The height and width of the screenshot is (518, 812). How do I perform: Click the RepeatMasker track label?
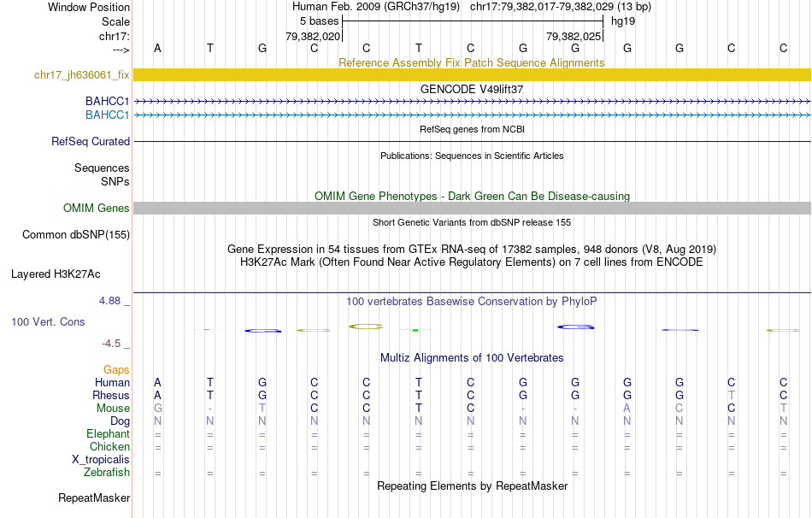point(94,497)
